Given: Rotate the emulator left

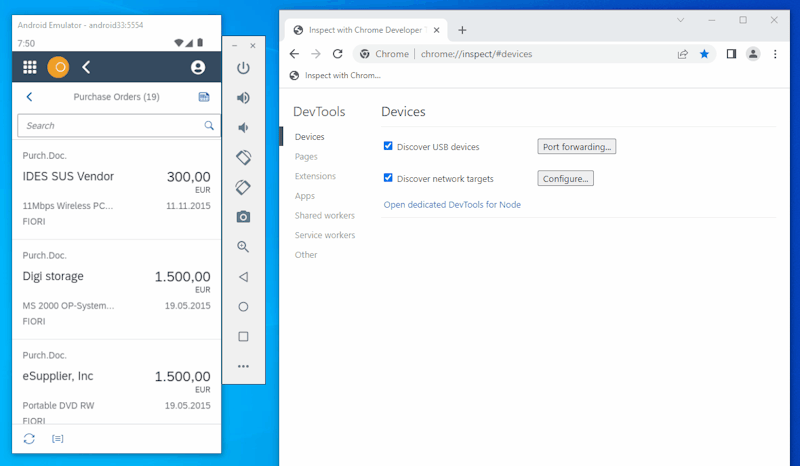Looking at the screenshot, I should [243, 158].
